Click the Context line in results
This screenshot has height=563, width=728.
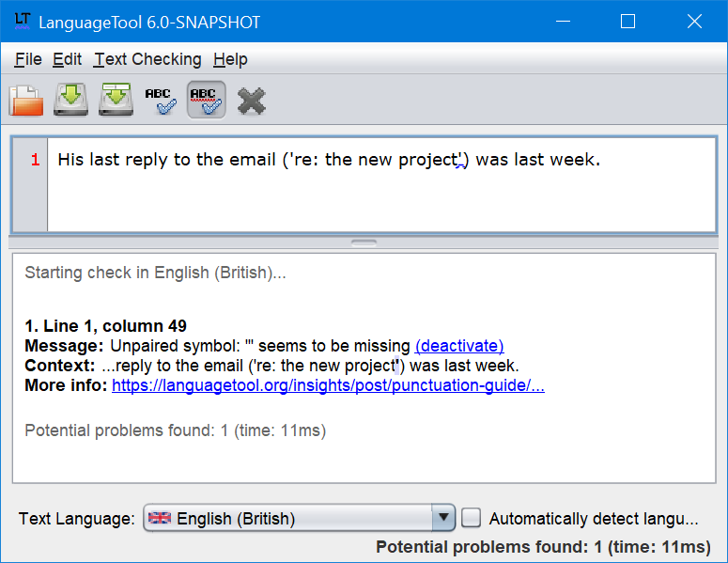[272, 366]
